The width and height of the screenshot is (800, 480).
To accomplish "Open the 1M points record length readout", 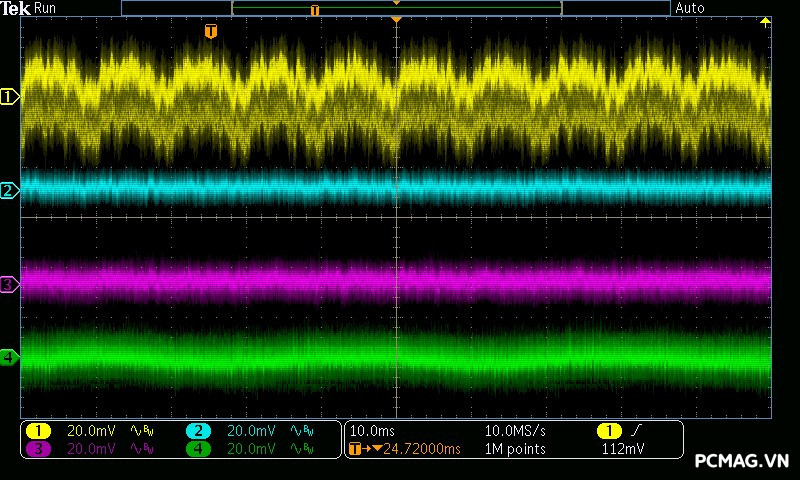I will click(515, 449).
